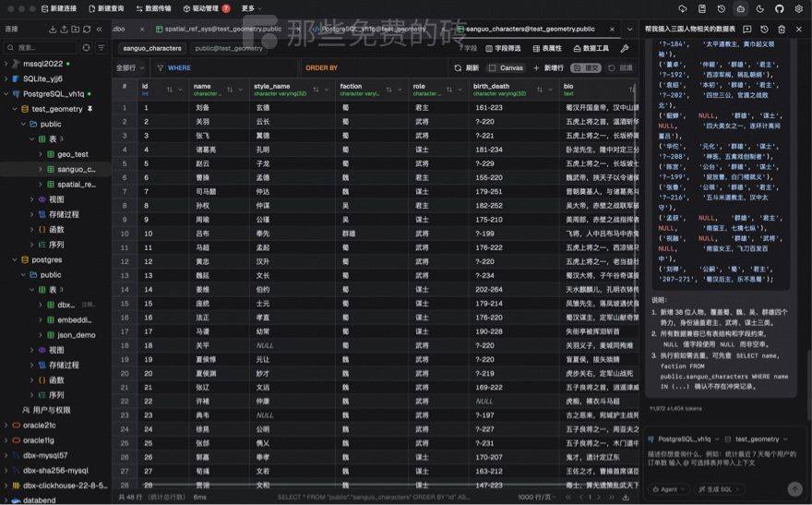812x505 pixels.
Task: Open the 全部行 rows dropdown
Action: tap(130, 67)
